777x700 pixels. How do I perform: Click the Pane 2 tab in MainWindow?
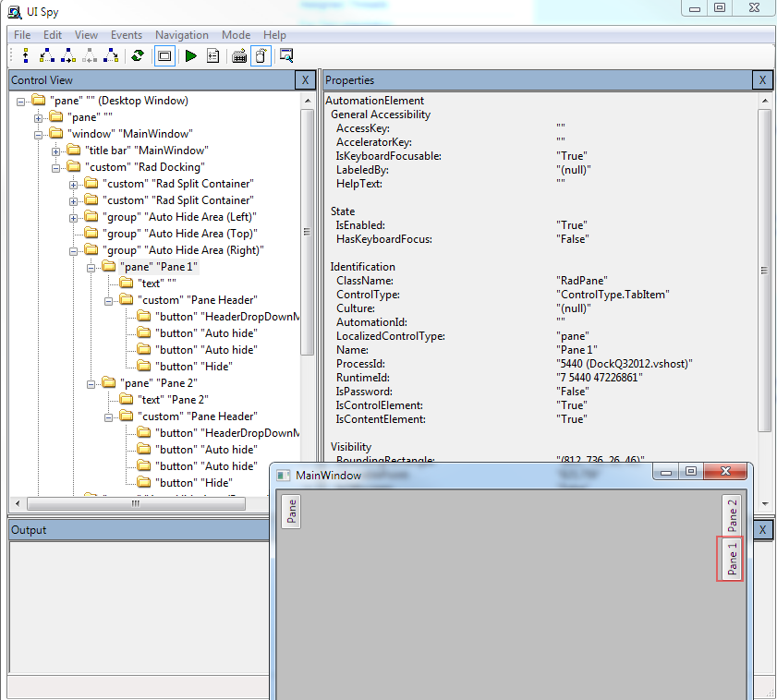pos(733,514)
